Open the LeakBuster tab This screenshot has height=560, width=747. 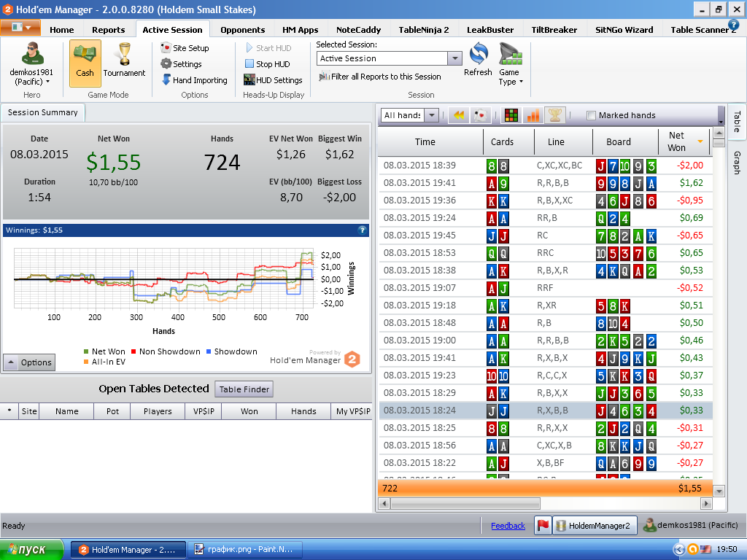coord(490,29)
